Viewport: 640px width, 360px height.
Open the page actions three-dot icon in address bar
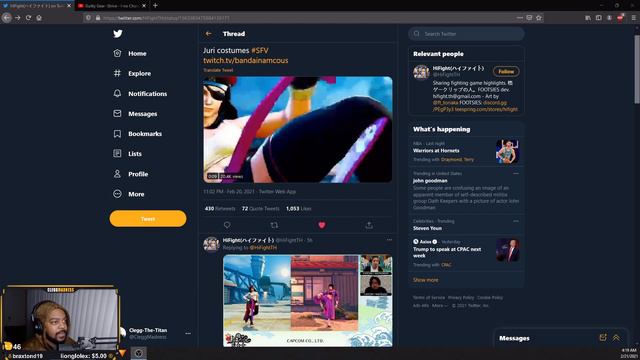coord(519,18)
